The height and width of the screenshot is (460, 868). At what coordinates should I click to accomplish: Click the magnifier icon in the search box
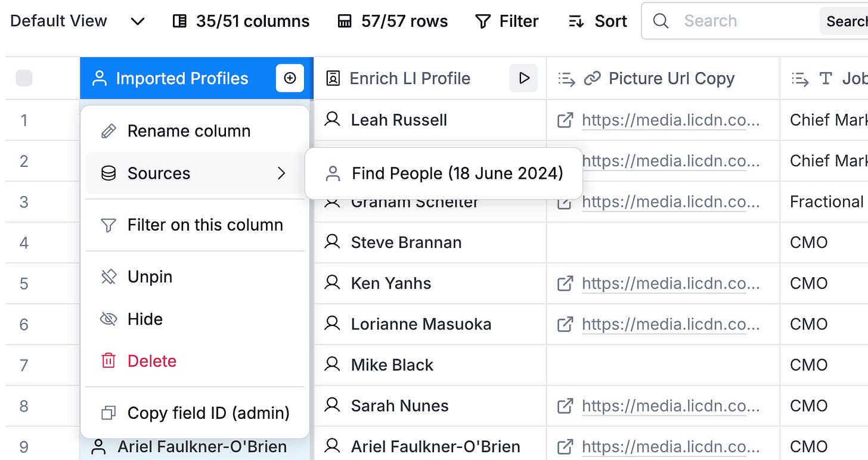(x=661, y=21)
